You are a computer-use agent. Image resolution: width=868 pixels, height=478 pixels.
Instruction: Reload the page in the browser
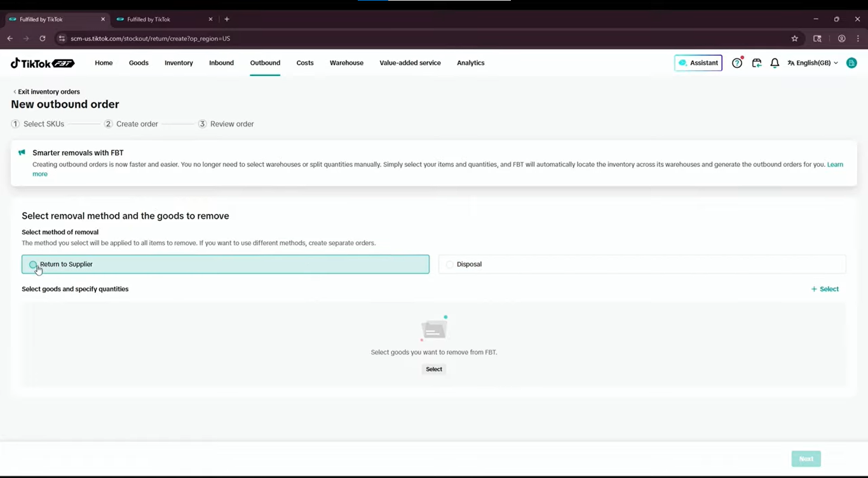point(43,39)
